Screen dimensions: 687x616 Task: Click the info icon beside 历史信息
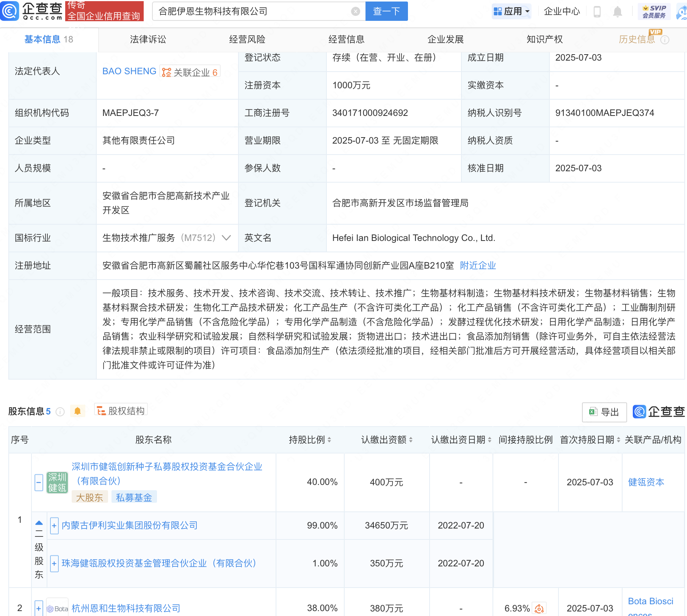pos(665,40)
